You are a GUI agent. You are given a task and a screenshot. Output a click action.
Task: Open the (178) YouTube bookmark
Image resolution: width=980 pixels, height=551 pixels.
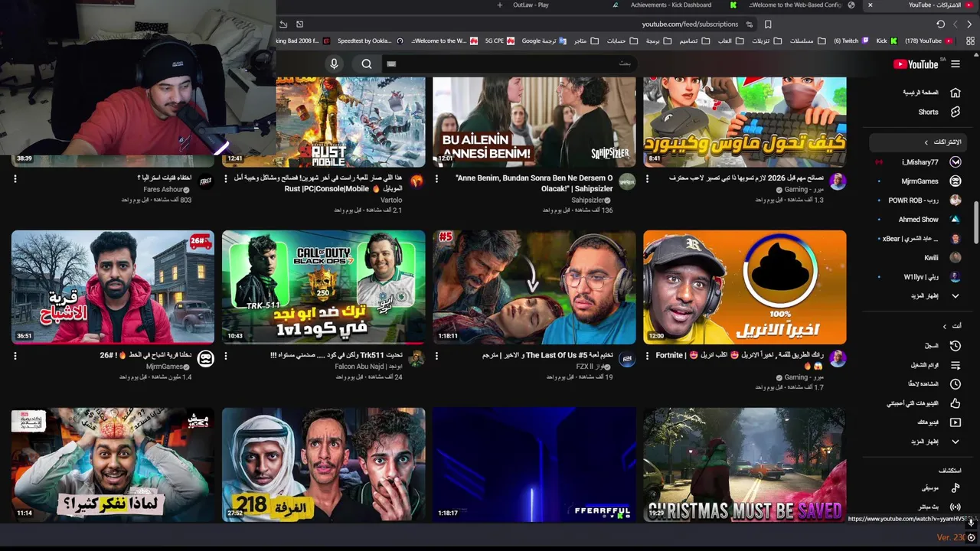928,41
